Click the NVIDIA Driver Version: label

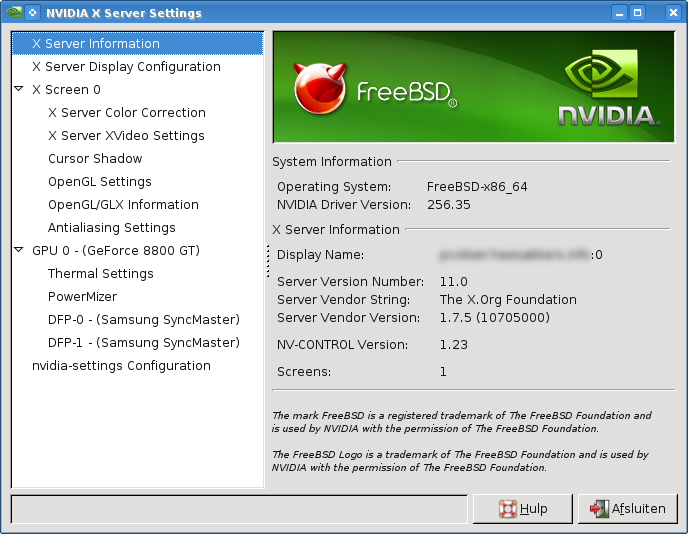pos(344,205)
